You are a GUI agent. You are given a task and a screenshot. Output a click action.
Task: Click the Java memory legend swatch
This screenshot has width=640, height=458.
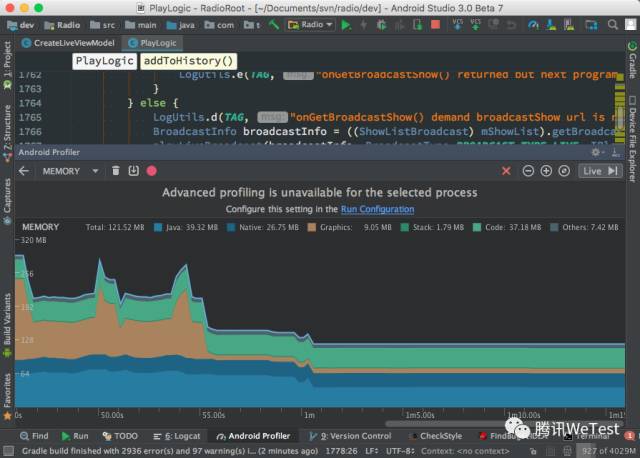pos(158,227)
